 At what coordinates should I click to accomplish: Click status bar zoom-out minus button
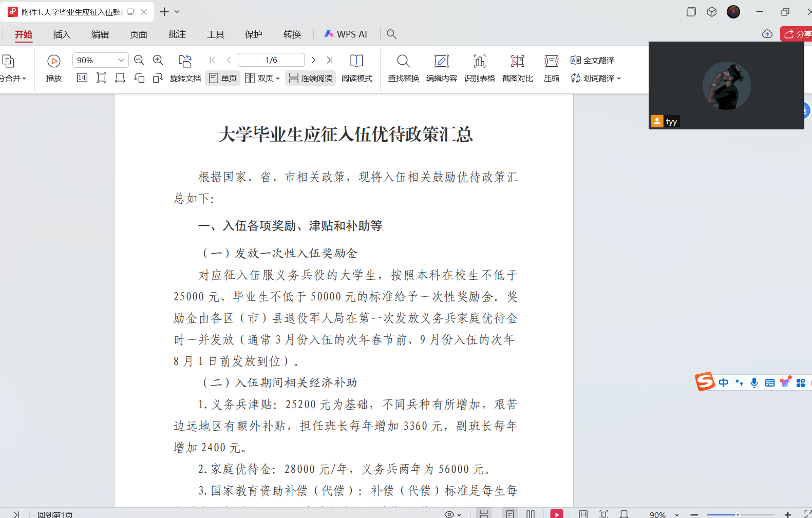coord(694,514)
